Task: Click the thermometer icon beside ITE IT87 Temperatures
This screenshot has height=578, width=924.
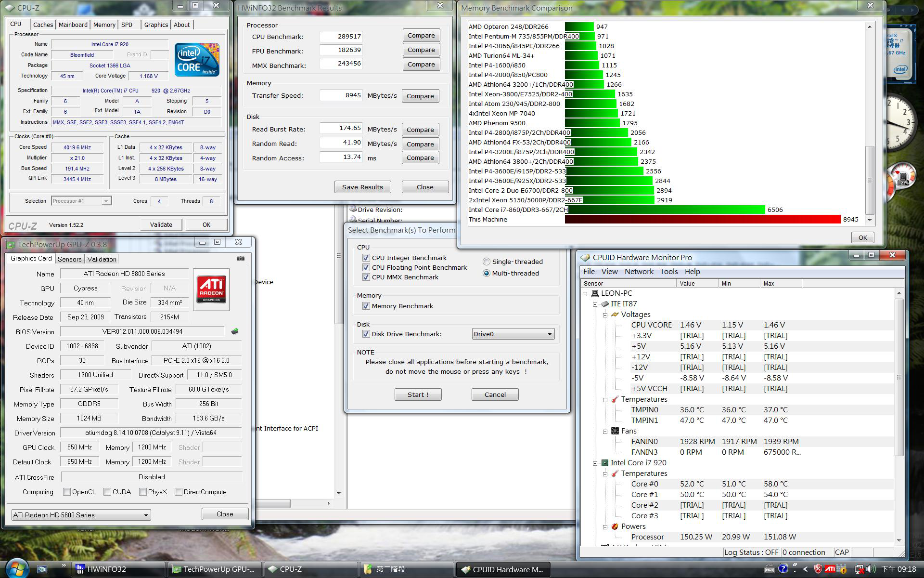Action: (x=615, y=399)
